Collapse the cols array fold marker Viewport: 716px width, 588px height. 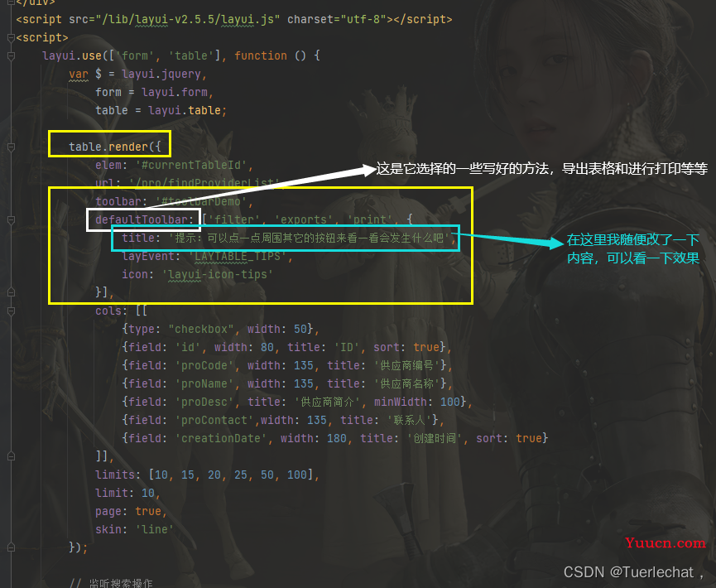11,311
